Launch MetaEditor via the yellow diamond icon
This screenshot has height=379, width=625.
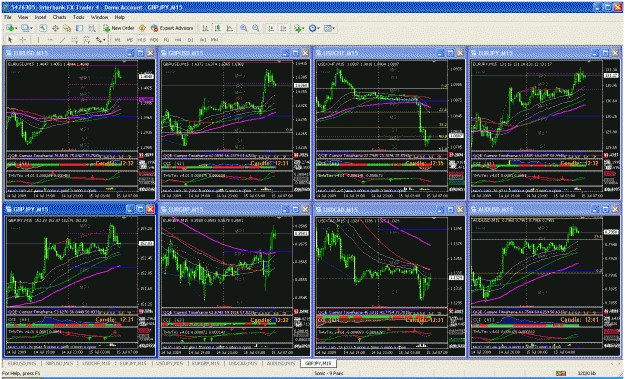click(142, 28)
